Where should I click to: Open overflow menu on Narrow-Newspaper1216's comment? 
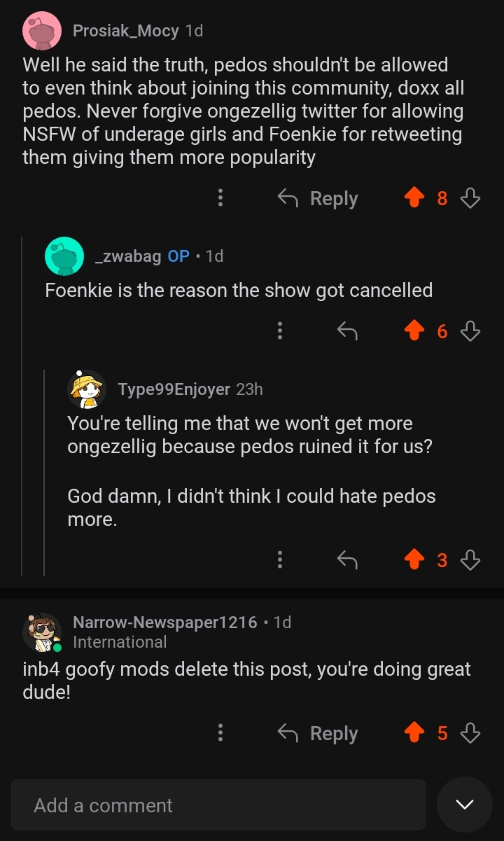click(x=220, y=733)
